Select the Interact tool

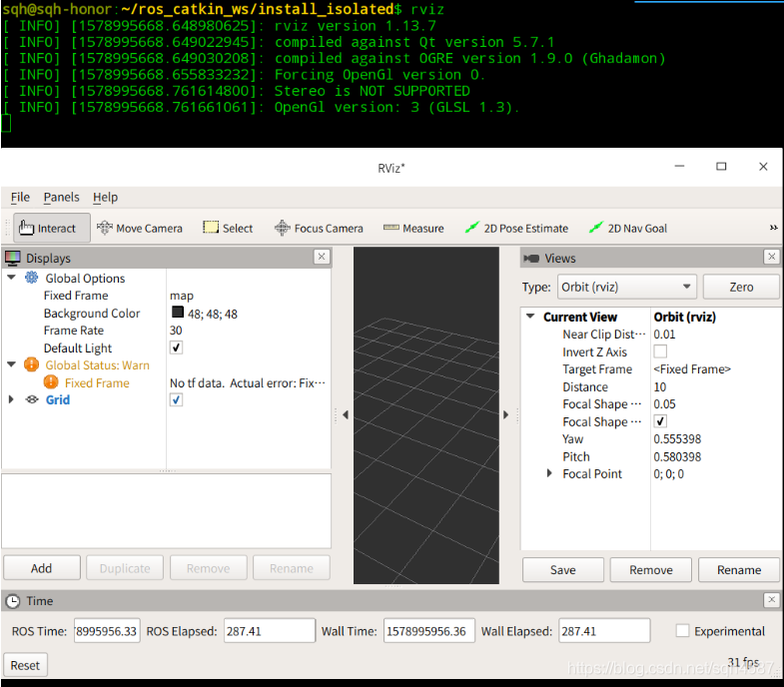(52, 228)
